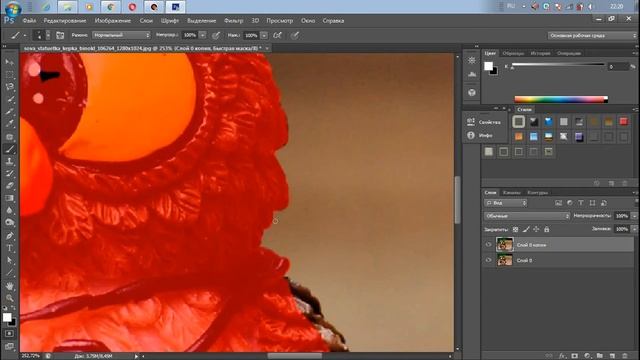Image resolution: width=640 pixels, height=360 pixels.
Task: Select the Dodge tool
Action: click(9, 223)
